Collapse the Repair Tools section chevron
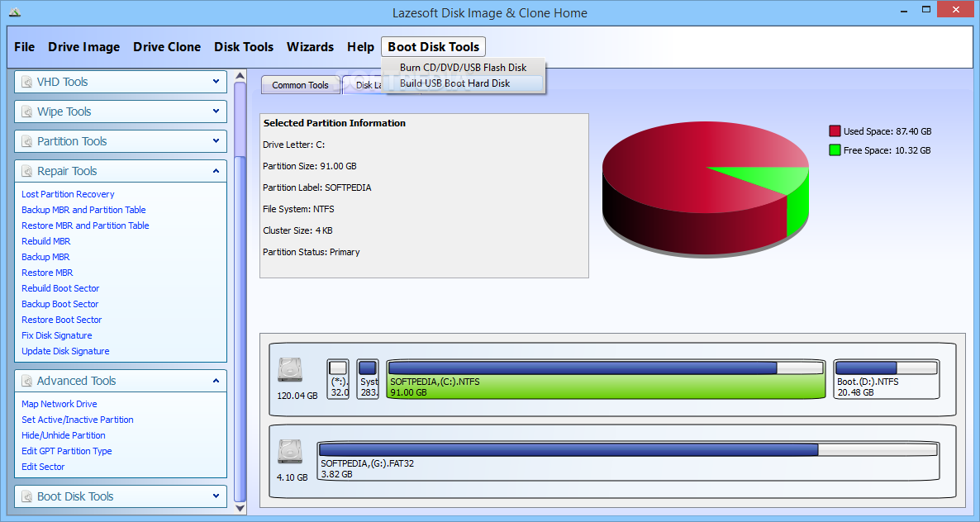This screenshot has width=980, height=522. pyautogui.click(x=216, y=171)
